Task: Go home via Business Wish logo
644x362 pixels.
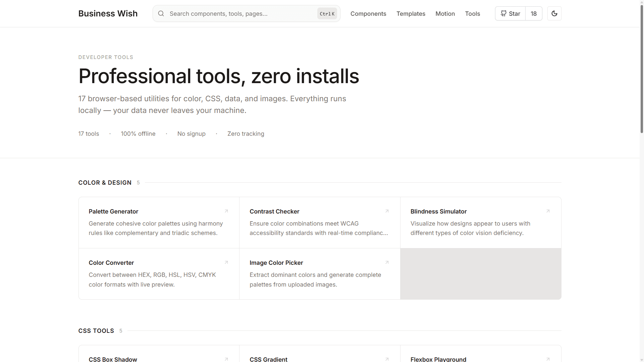Action: coord(108,13)
